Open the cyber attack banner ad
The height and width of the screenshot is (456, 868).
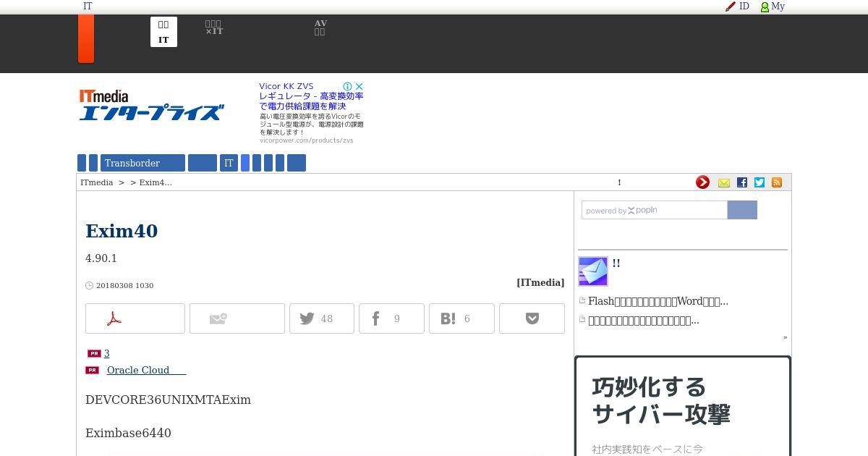coord(683,405)
